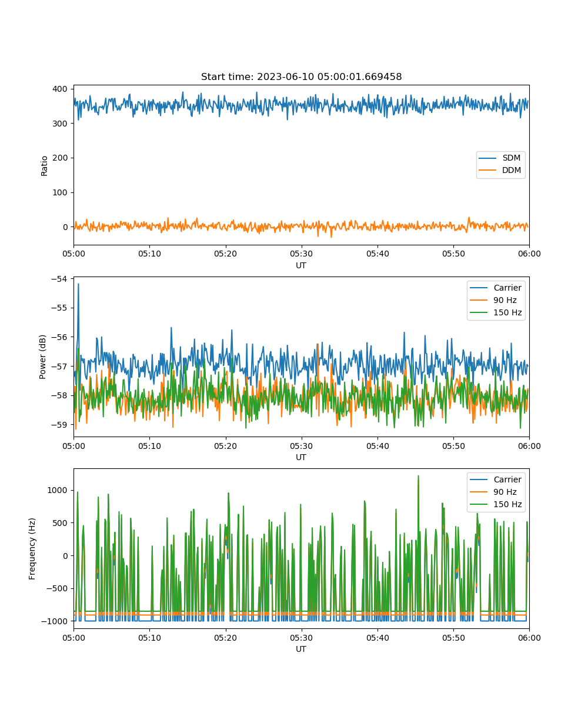
Task: Click the 'Power (dB)' y-axis label
Action: (x=44, y=357)
